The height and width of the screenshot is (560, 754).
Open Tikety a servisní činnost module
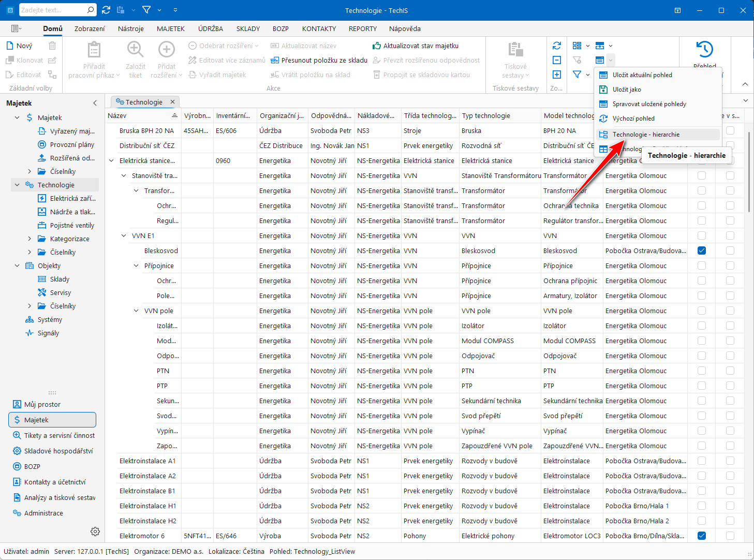(52, 435)
